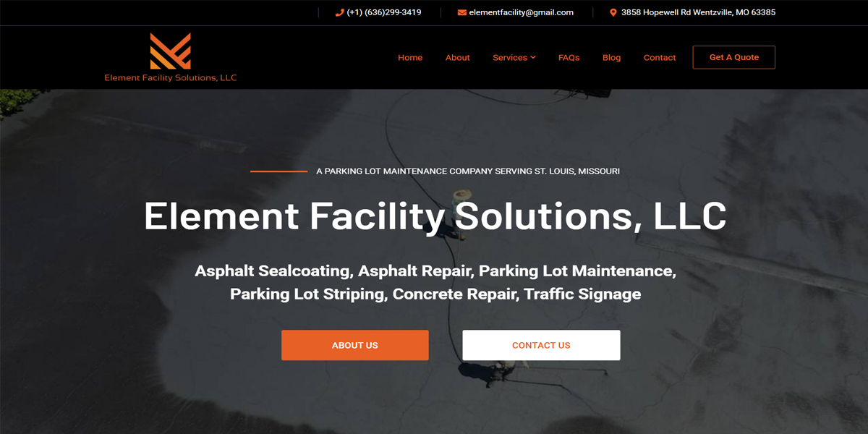
Task: Click the parking lot maintenance tagline text
Action: [468, 171]
